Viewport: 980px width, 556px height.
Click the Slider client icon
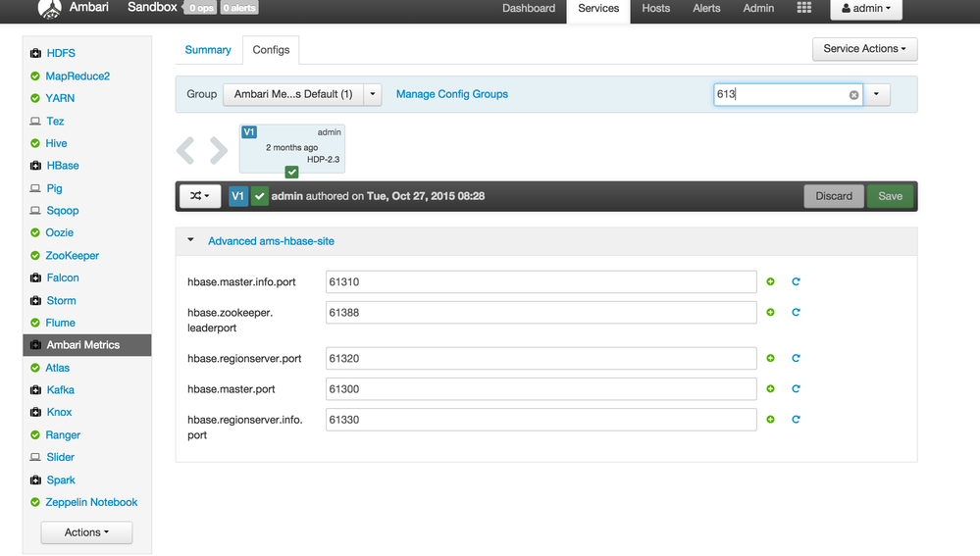35,457
